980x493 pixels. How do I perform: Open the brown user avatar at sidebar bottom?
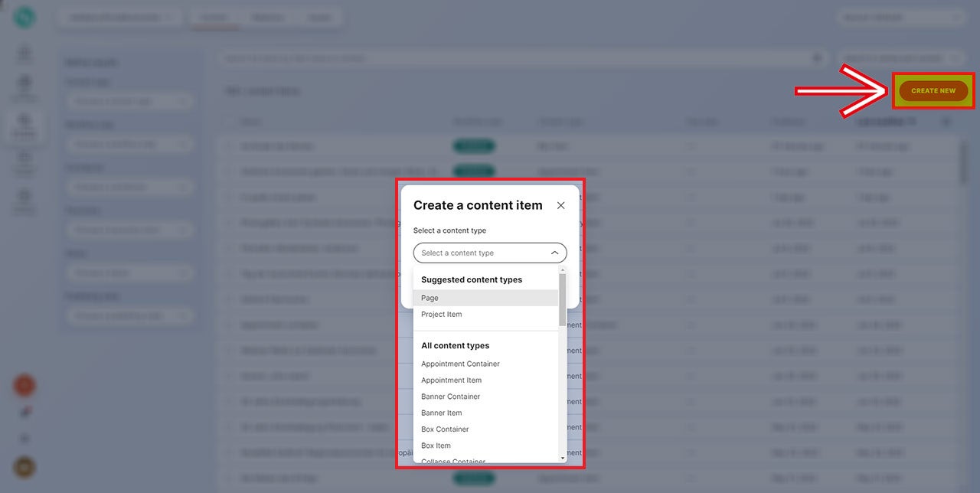tap(24, 467)
